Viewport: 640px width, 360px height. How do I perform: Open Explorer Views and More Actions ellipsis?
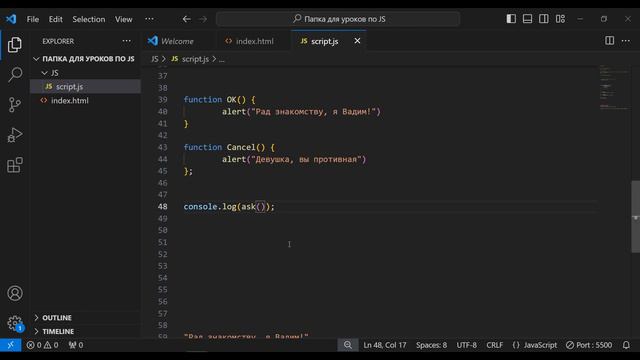pos(127,41)
